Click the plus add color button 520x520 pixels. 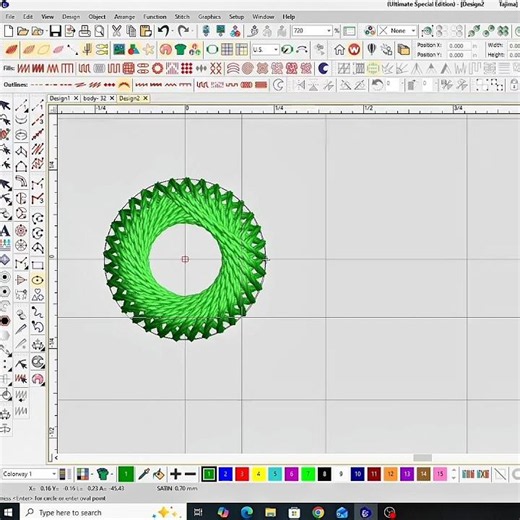tap(175, 474)
